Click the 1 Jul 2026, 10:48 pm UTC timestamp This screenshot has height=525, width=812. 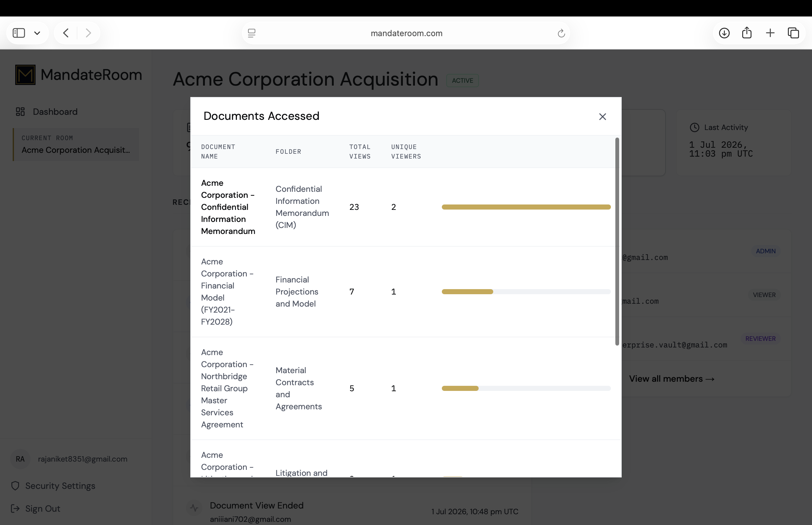coord(475,511)
